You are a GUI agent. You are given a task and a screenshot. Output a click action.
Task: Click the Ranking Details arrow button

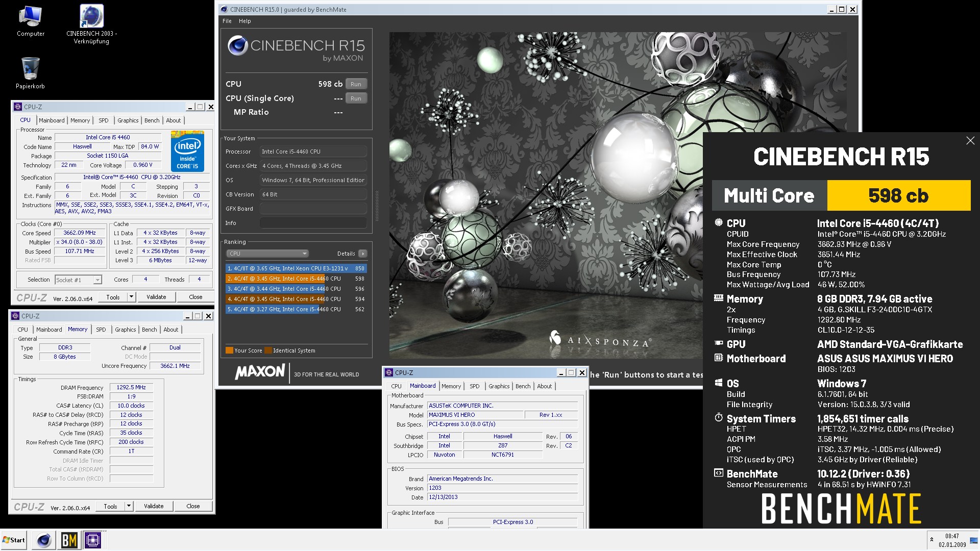tap(362, 254)
